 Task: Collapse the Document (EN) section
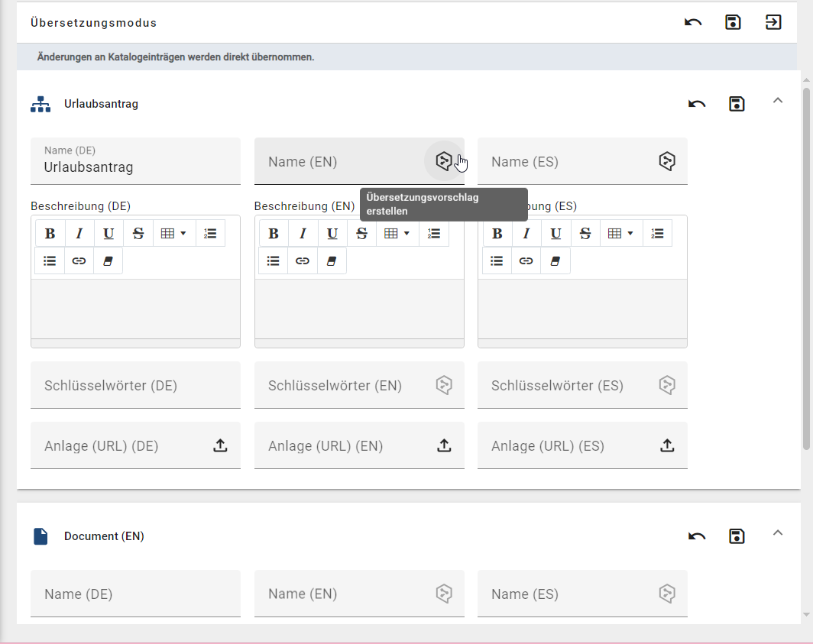pos(778,532)
